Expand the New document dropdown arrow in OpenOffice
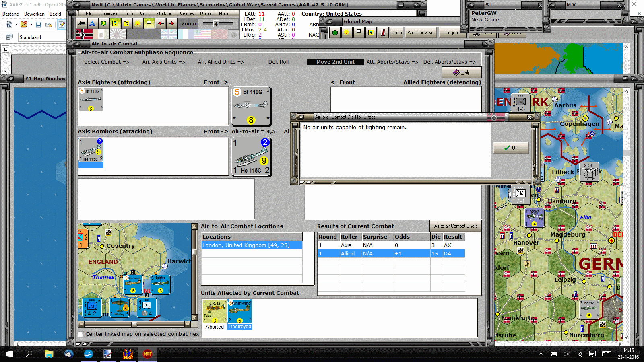 point(17,25)
